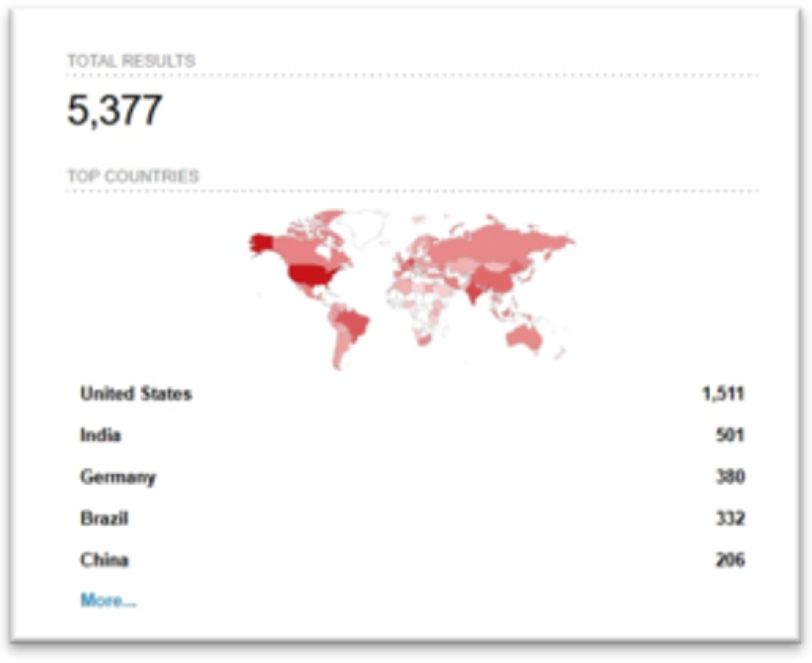812x663 pixels.
Task: Click the TOP COUNTRIES heading
Action: 133,176
